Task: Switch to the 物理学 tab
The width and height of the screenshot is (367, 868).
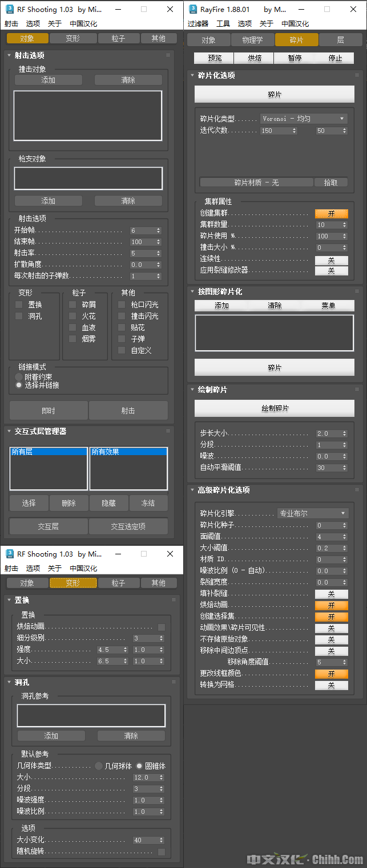Action: point(252,40)
